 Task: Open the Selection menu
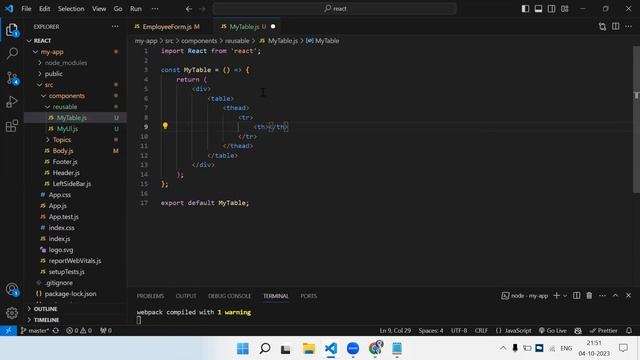coord(71,9)
